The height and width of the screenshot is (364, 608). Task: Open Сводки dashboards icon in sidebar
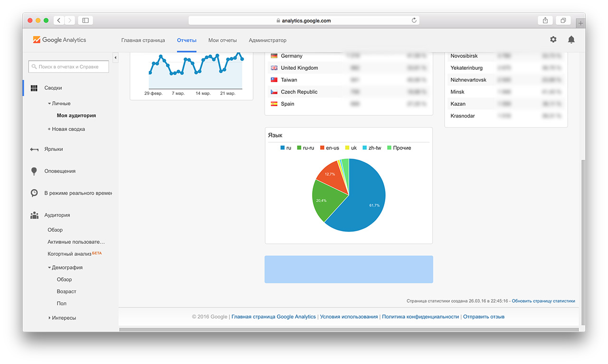tap(34, 88)
